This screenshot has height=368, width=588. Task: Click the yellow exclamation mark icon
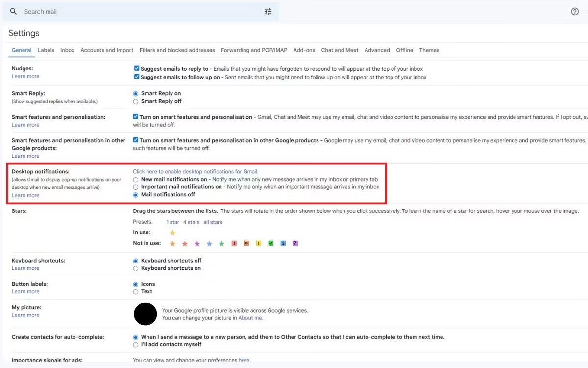tap(259, 244)
